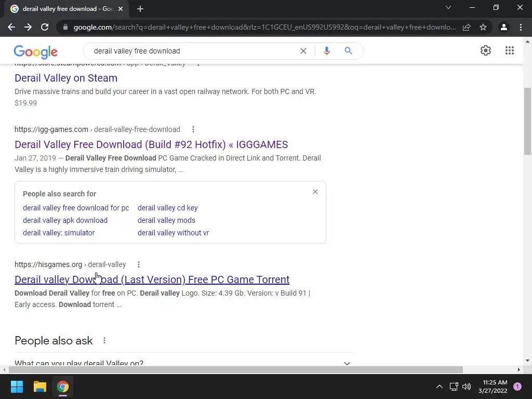Image resolution: width=532 pixels, height=399 pixels.
Task: Go forward with the browser forward arrow
Action: click(x=28, y=27)
